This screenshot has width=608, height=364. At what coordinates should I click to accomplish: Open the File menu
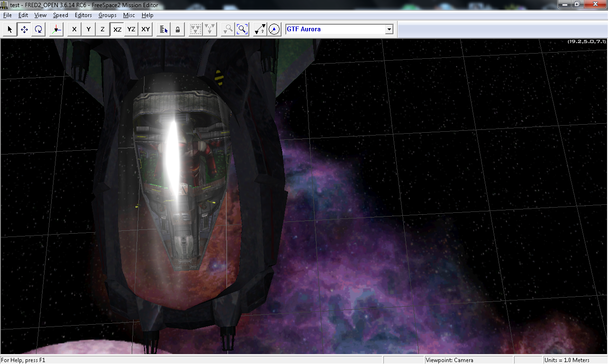(x=8, y=15)
